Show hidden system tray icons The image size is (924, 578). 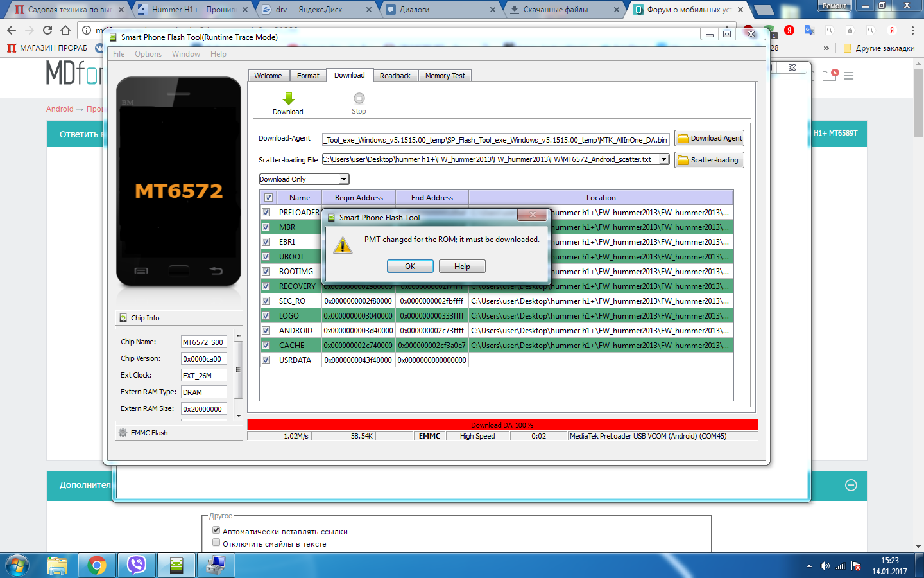(809, 566)
